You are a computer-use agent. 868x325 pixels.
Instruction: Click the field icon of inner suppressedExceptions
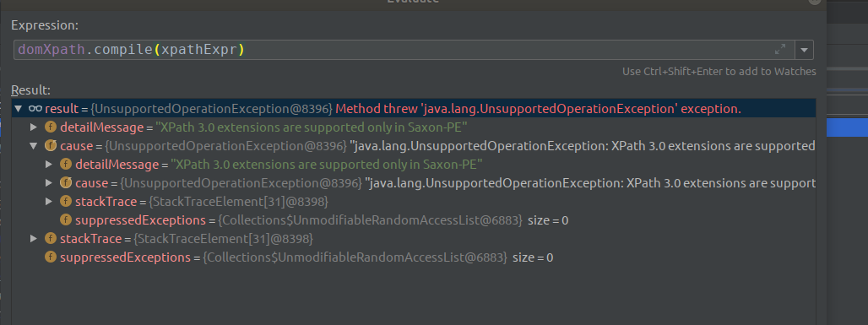coord(66,220)
